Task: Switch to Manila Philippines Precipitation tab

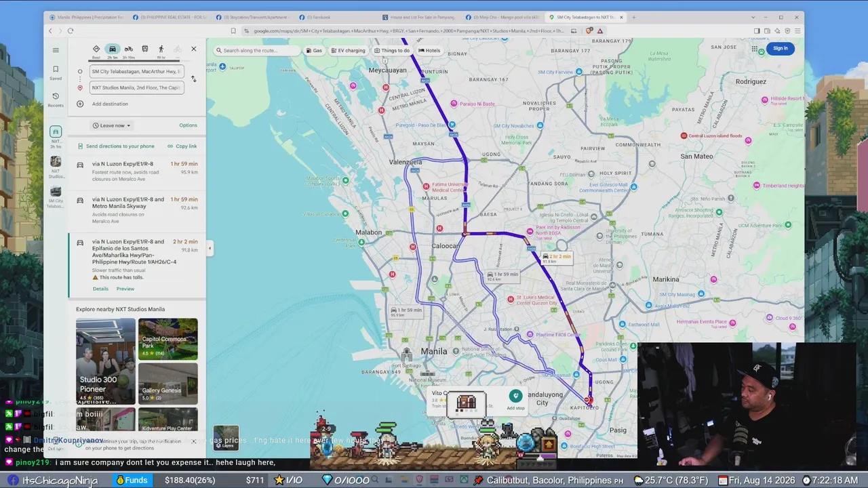Action: (86, 17)
